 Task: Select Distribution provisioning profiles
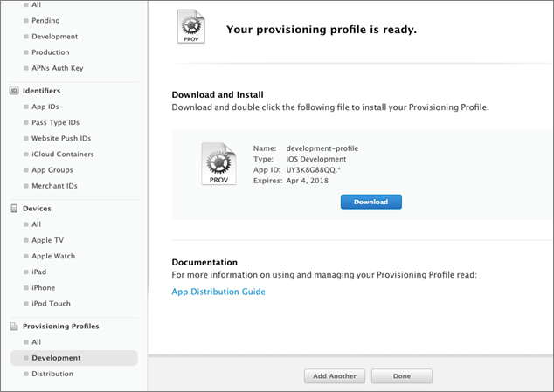pyautogui.click(x=52, y=374)
